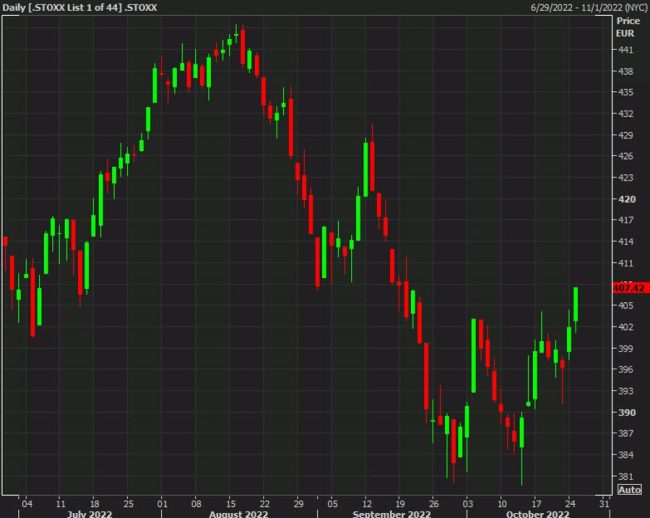The image size is (650, 518).
Task: Click the 04 date tick in July
Action: pos(27,502)
